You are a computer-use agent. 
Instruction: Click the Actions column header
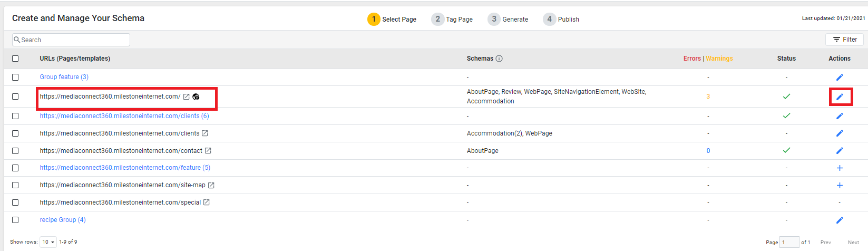tap(840, 59)
